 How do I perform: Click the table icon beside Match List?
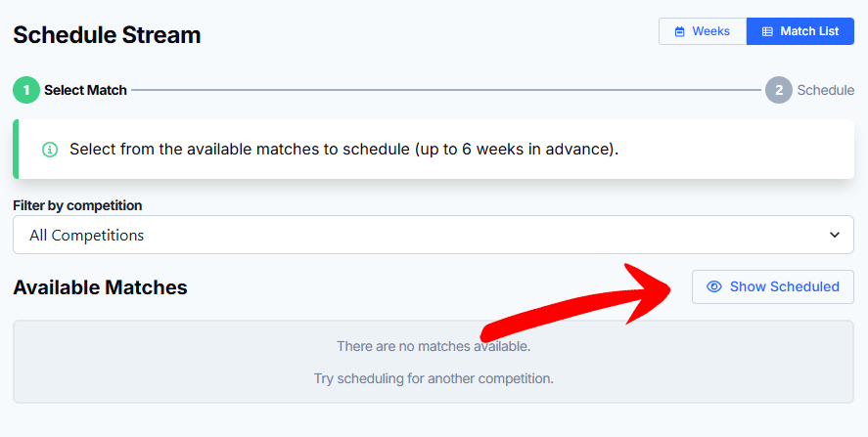click(x=766, y=31)
